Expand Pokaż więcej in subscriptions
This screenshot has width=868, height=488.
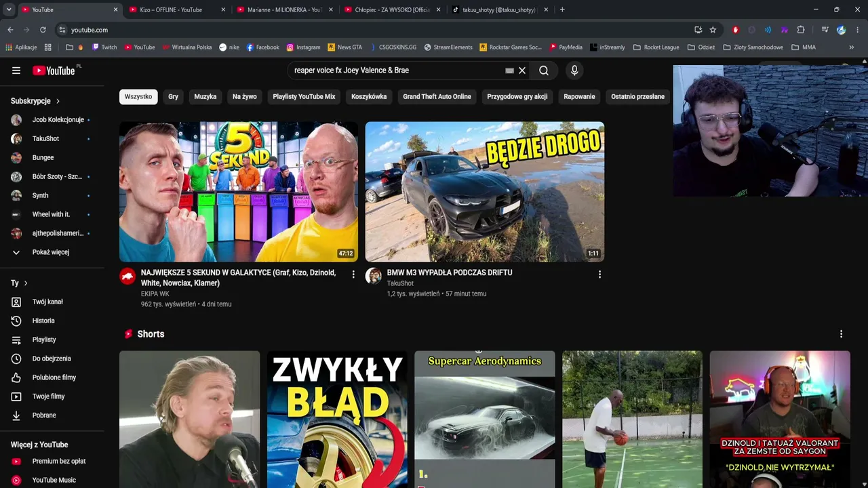[x=52, y=252]
